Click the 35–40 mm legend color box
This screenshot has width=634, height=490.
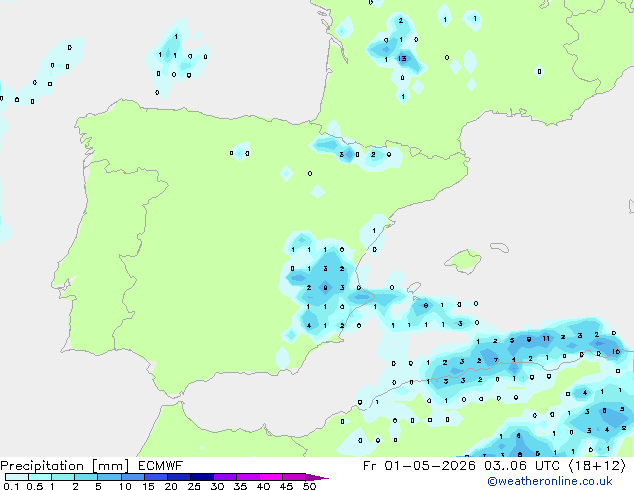tap(248, 477)
